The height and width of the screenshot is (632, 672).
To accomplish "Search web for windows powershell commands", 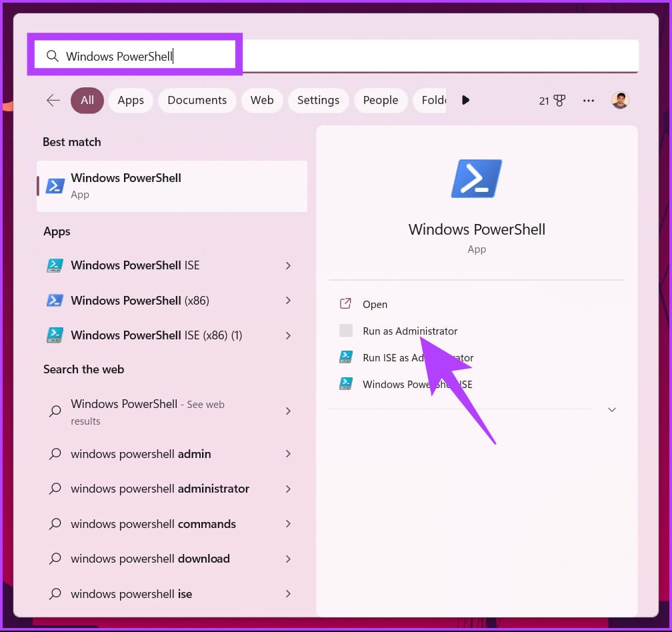I will tap(172, 523).
